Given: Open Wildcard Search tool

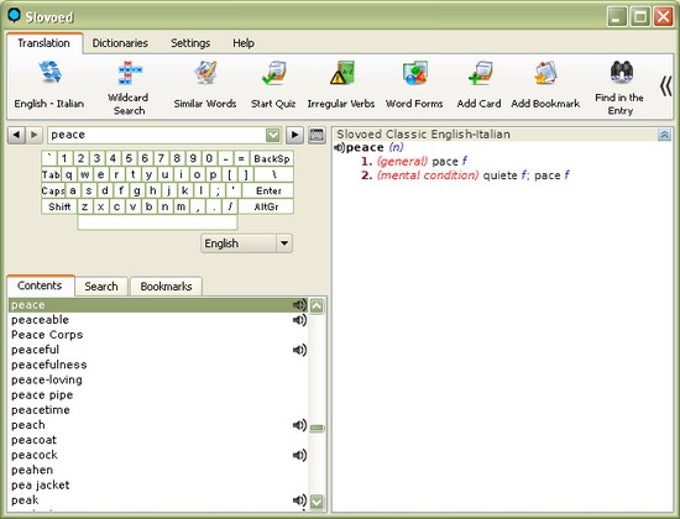Looking at the screenshot, I should (x=130, y=72).
